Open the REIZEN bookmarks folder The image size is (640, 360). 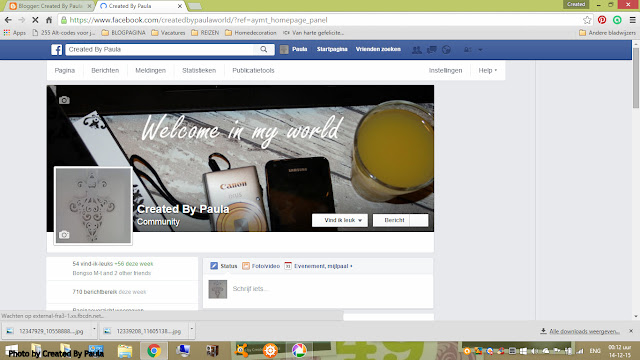pyautogui.click(x=205, y=33)
